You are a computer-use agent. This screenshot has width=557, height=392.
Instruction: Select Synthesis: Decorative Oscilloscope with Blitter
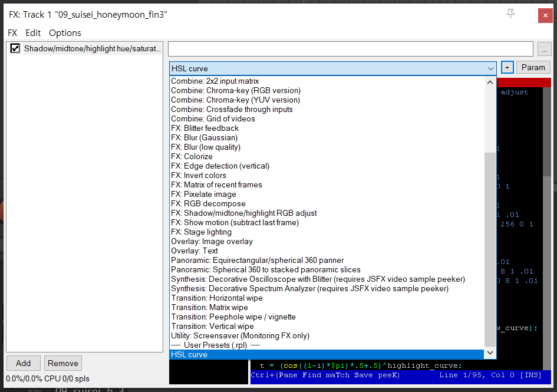[327, 279]
